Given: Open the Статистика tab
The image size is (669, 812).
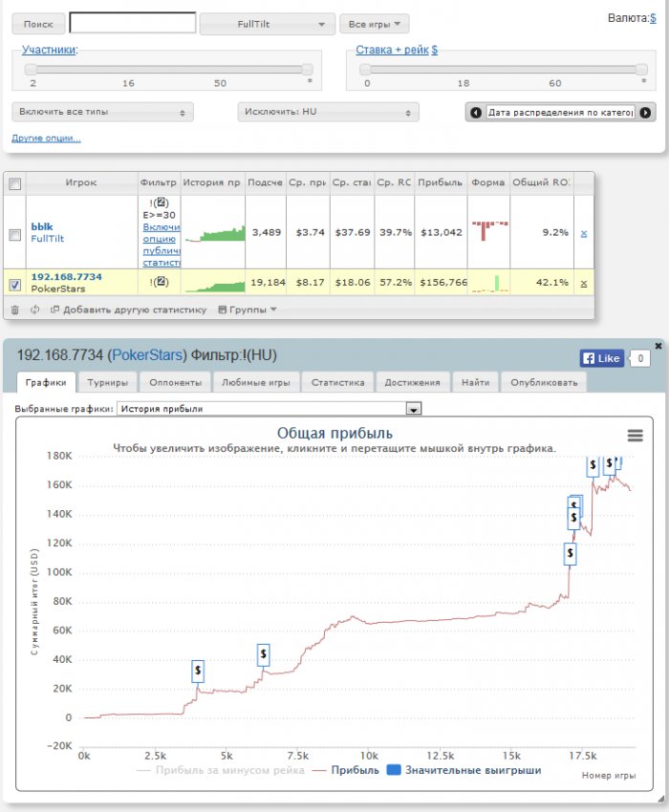Looking at the screenshot, I should coord(338,382).
